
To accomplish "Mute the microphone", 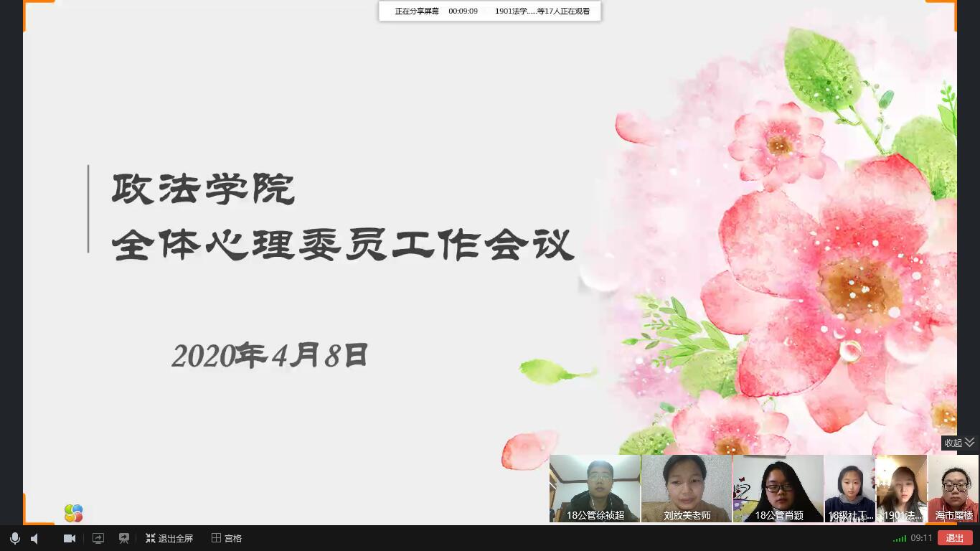I will click(14, 538).
